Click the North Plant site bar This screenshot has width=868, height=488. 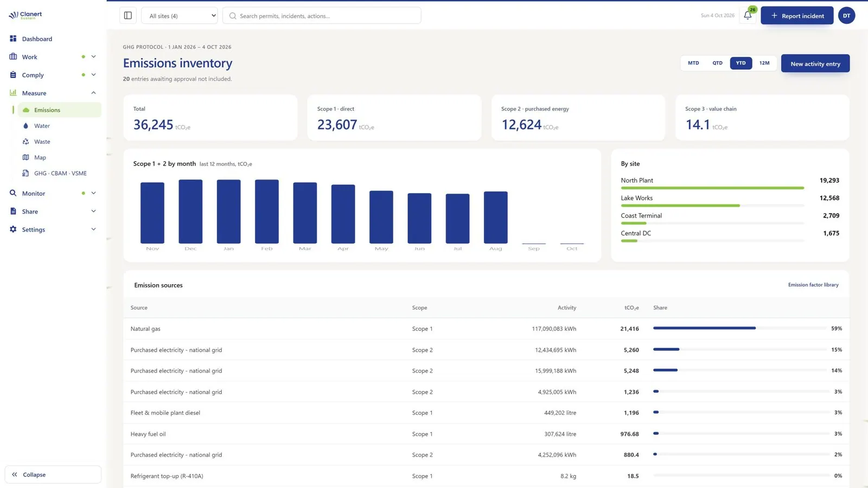712,188
